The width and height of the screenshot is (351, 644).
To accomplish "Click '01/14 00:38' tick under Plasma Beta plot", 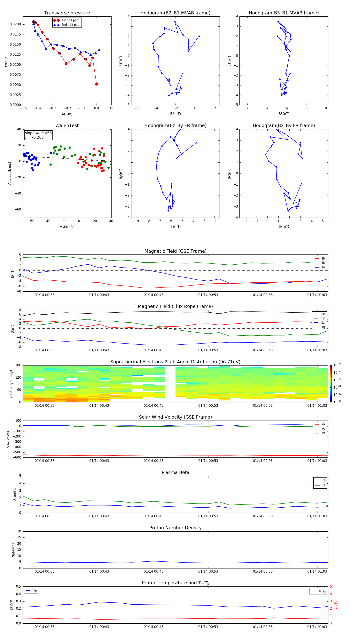I will (44, 516).
